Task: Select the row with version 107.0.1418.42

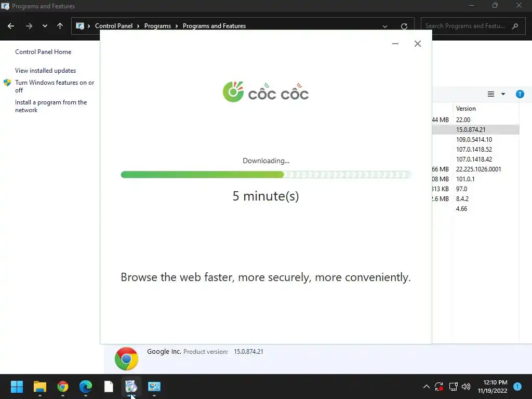Action: 475,159
